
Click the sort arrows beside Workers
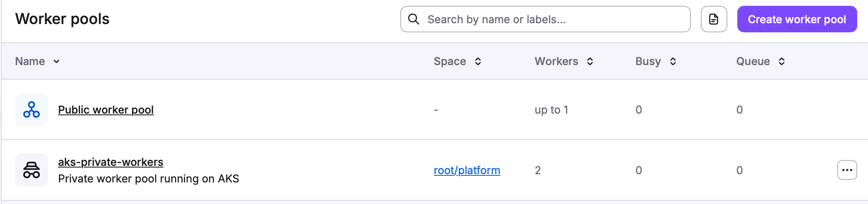pos(590,61)
